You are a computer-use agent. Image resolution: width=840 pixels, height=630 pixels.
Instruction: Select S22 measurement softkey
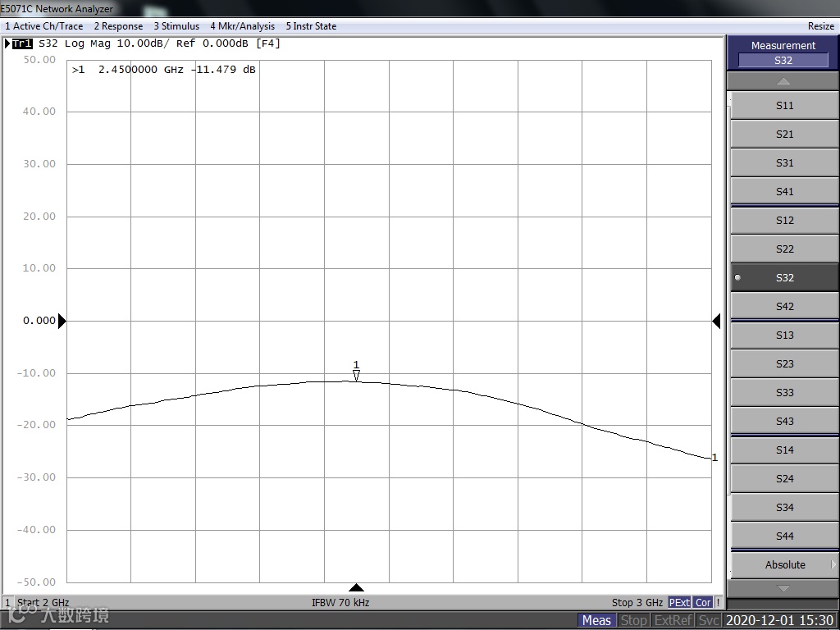(x=784, y=249)
